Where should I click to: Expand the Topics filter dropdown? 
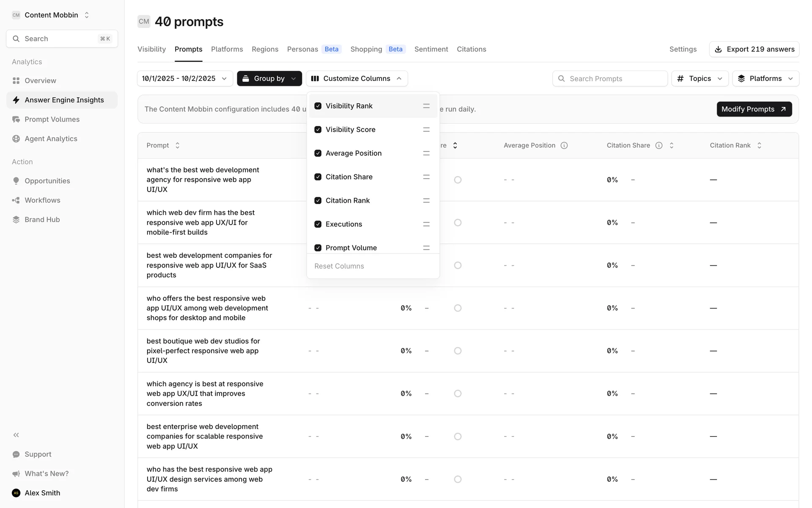[700, 79]
